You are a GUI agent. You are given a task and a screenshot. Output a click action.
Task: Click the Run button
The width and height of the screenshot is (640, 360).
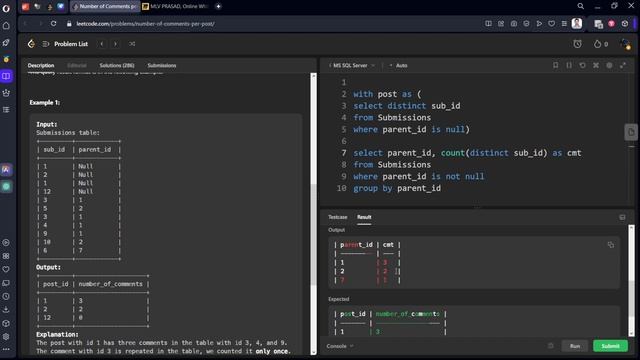click(575, 346)
